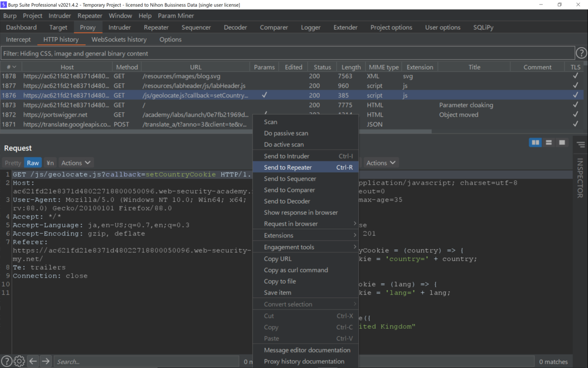Open request Actions dropdown
The image size is (588, 368).
[76, 163]
